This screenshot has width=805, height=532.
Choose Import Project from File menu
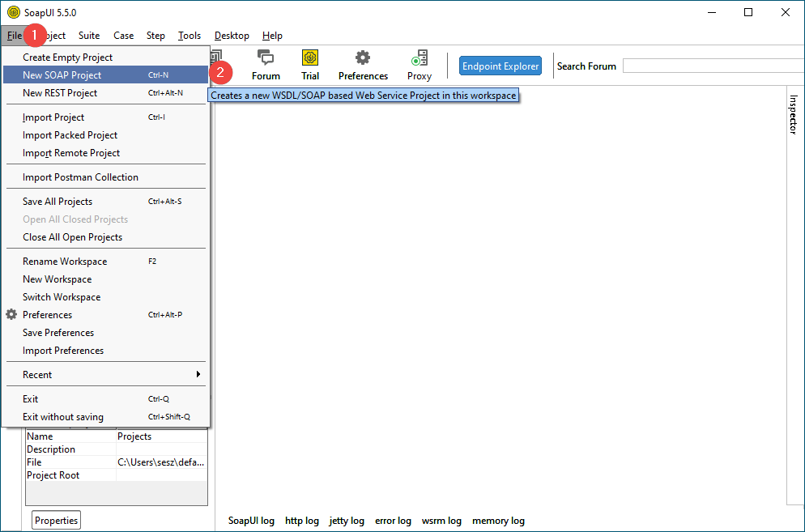click(106, 117)
